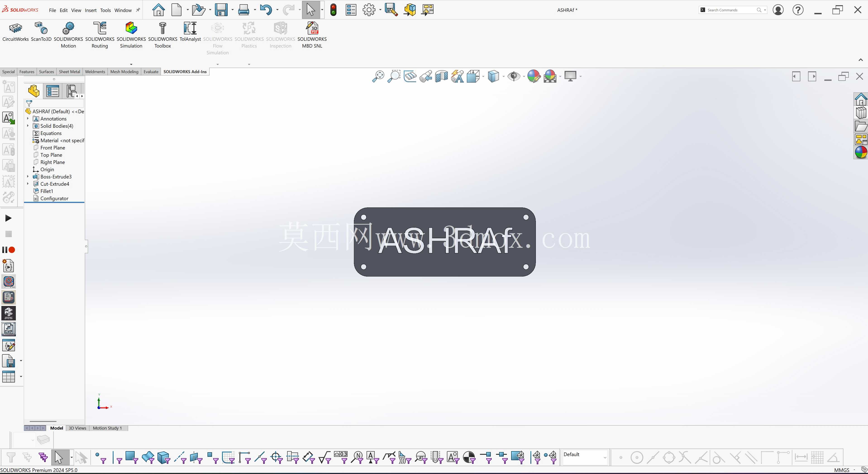Expand the Boss-Extrude3 feature
Screen dimensions: 868x474
[28, 176]
